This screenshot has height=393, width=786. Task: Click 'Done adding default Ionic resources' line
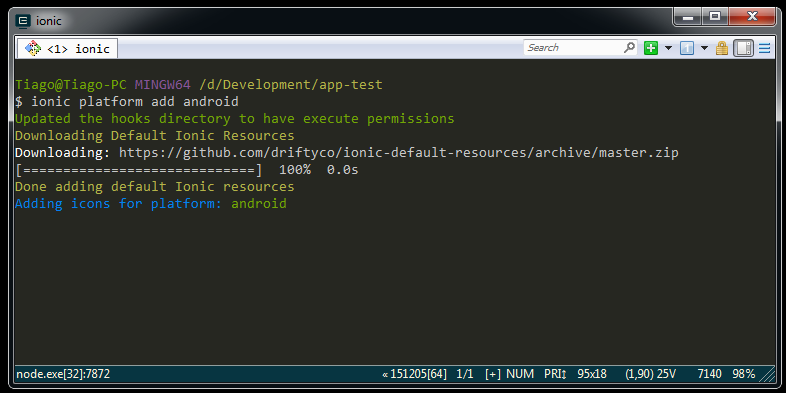coord(154,187)
